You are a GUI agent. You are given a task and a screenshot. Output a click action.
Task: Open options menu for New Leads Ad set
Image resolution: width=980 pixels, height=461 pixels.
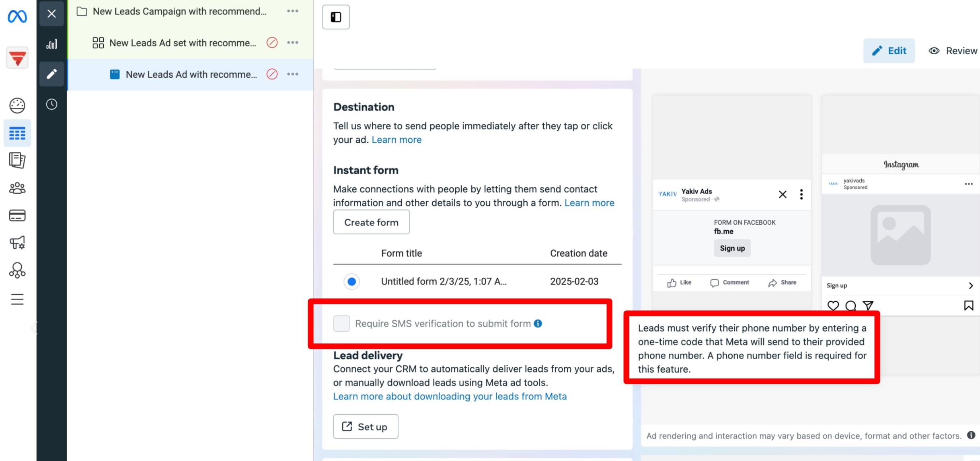click(x=293, y=43)
